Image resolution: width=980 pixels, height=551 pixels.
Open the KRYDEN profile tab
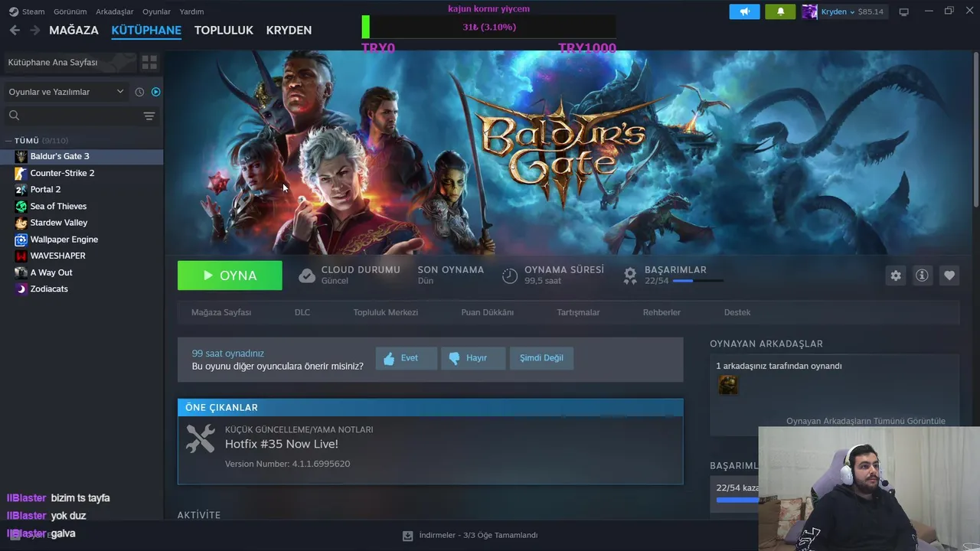tap(289, 30)
